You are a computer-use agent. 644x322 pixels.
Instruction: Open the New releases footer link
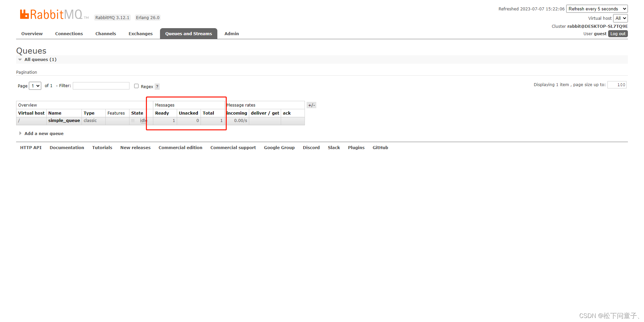(136, 148)
